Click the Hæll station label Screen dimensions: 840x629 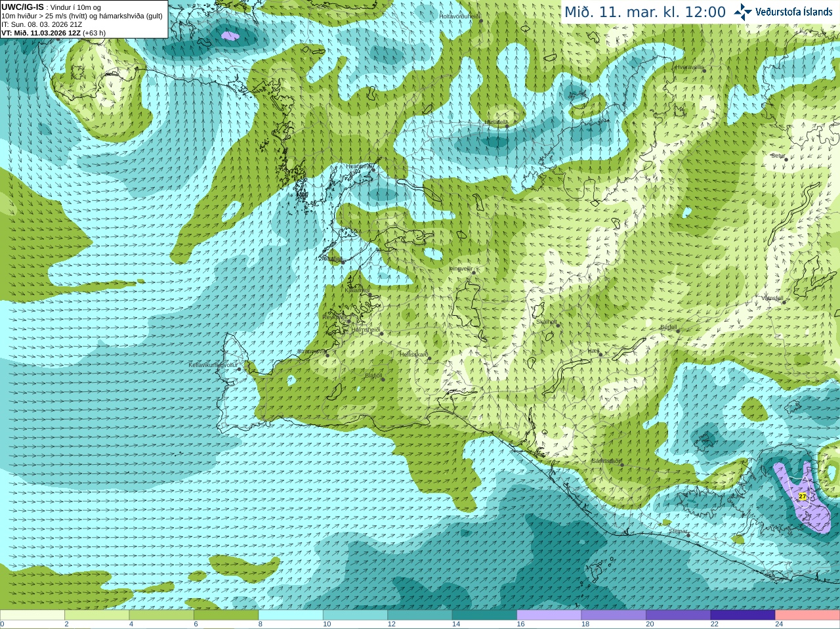coord(593,351)
